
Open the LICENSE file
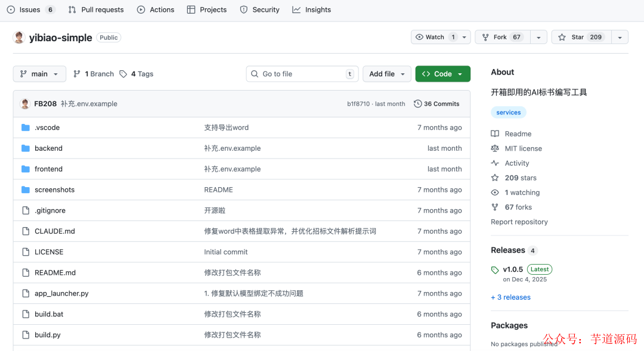click(49, 252)
